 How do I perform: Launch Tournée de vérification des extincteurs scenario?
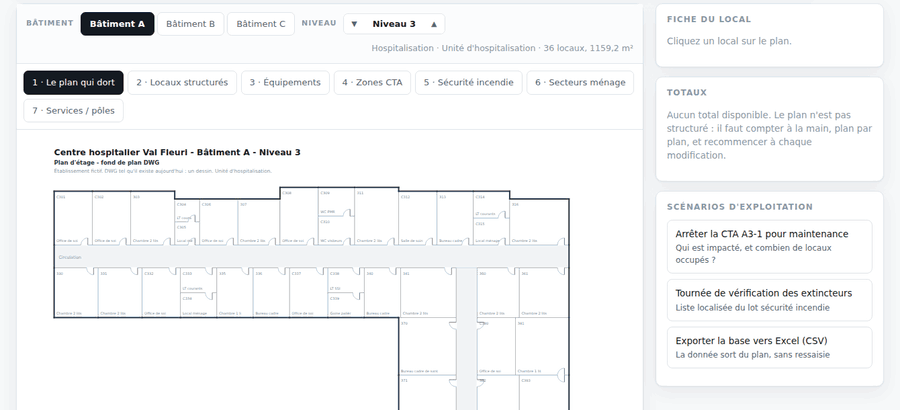[769, 300]
